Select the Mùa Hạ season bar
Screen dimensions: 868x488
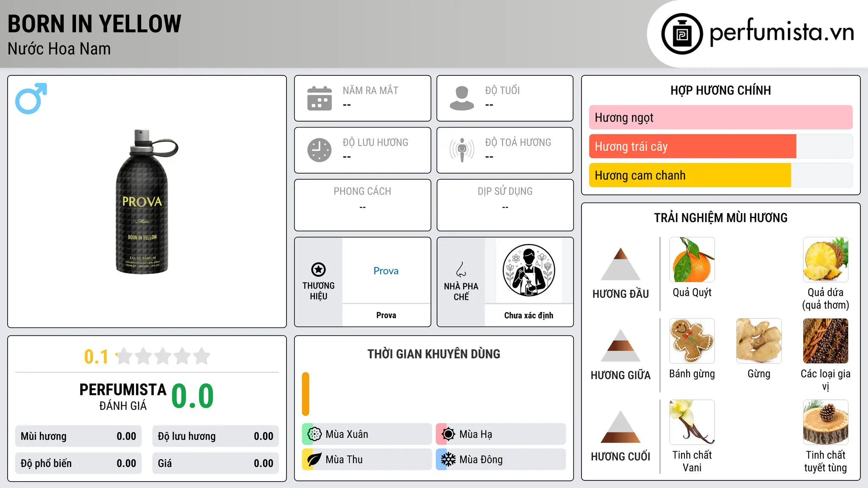[501, 434]
